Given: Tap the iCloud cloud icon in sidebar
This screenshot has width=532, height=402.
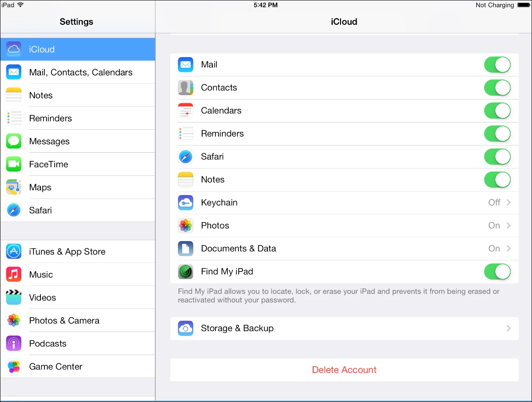Looking at the screenshot, I should [x=14, y=50].
